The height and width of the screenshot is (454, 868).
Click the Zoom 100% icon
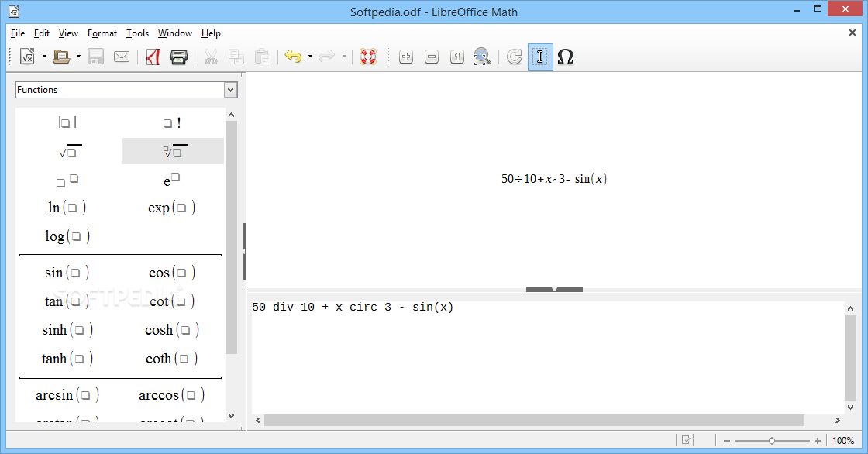click(x=456, y=57)
